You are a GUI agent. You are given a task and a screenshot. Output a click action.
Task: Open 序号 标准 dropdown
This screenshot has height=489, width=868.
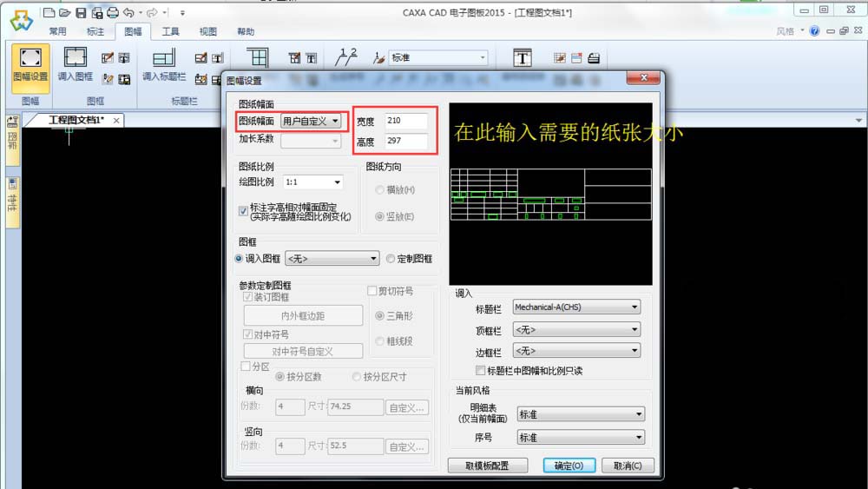coord(581,438)
